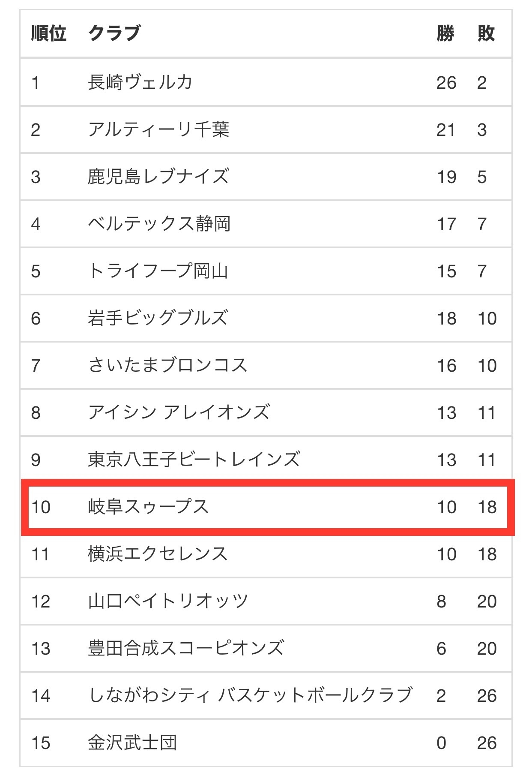Click the 敗 column header

(x=486, y=33)
